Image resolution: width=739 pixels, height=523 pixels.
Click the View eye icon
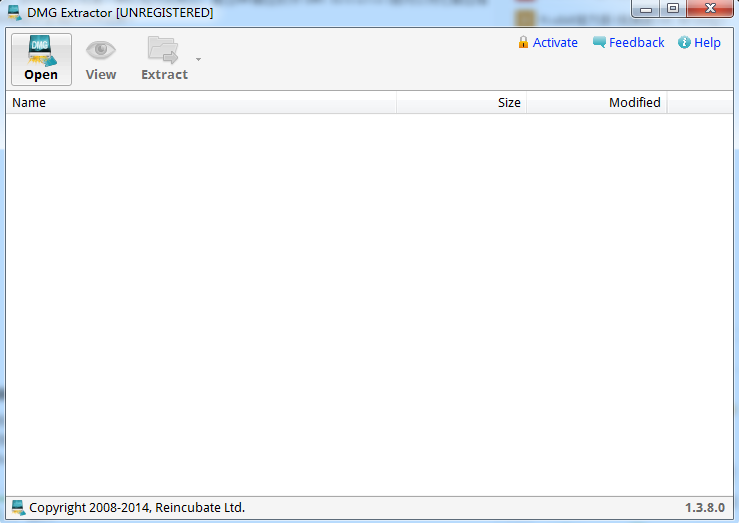101,50
